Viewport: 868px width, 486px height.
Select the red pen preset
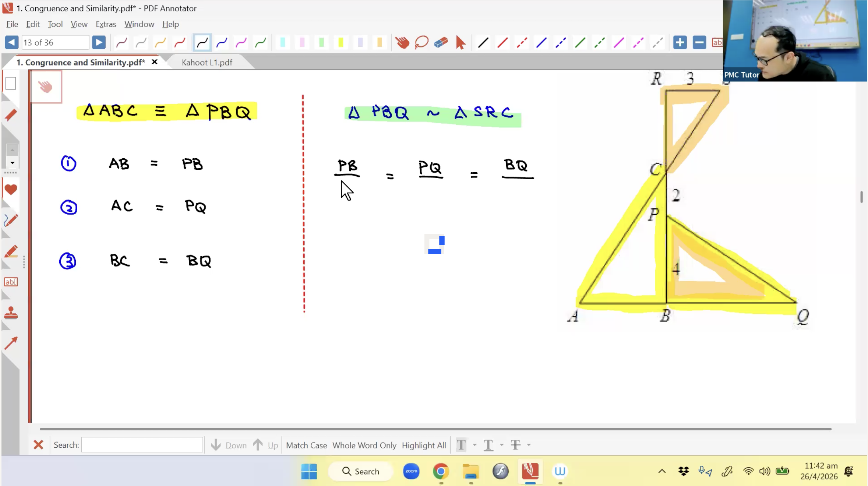tap(180, 43)
